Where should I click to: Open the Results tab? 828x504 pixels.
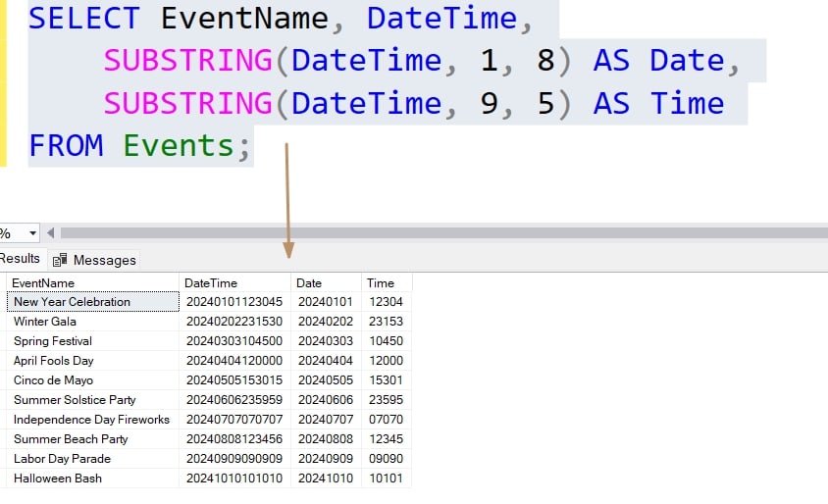tap(20, 259)
